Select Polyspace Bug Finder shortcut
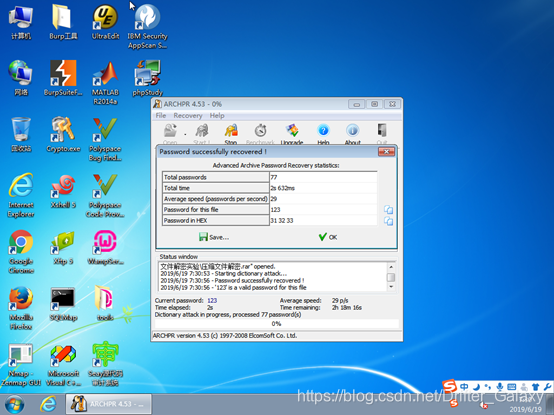The width and height of the screenshot is (554, 415). (105, 140)
